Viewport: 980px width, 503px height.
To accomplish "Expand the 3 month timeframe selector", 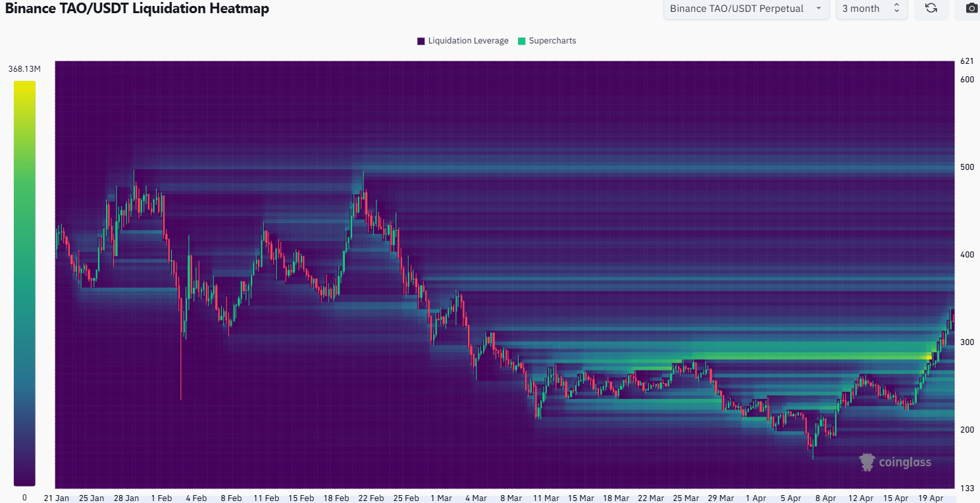I will (871, 9).
